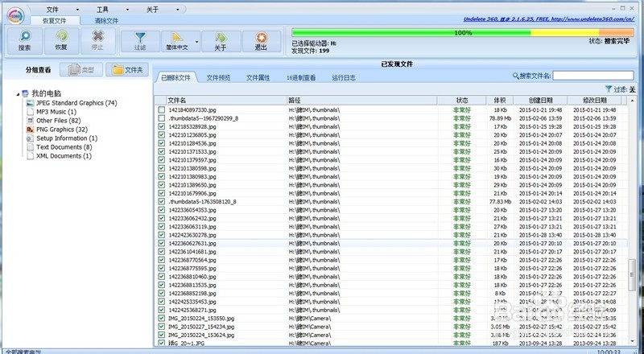
Task: Sort by the 修改日期 column header
Action: pyautogui.click(x=595, y=101)
